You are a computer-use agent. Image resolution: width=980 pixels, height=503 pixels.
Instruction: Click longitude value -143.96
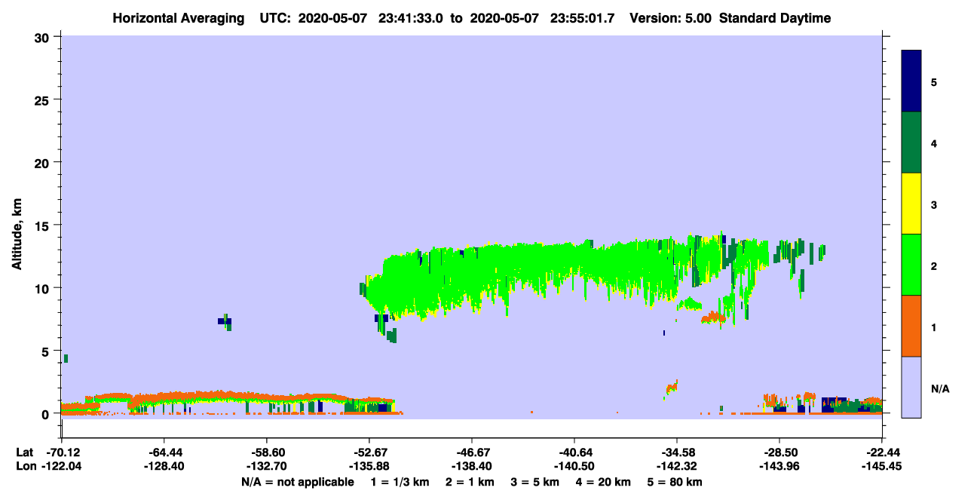779,466
